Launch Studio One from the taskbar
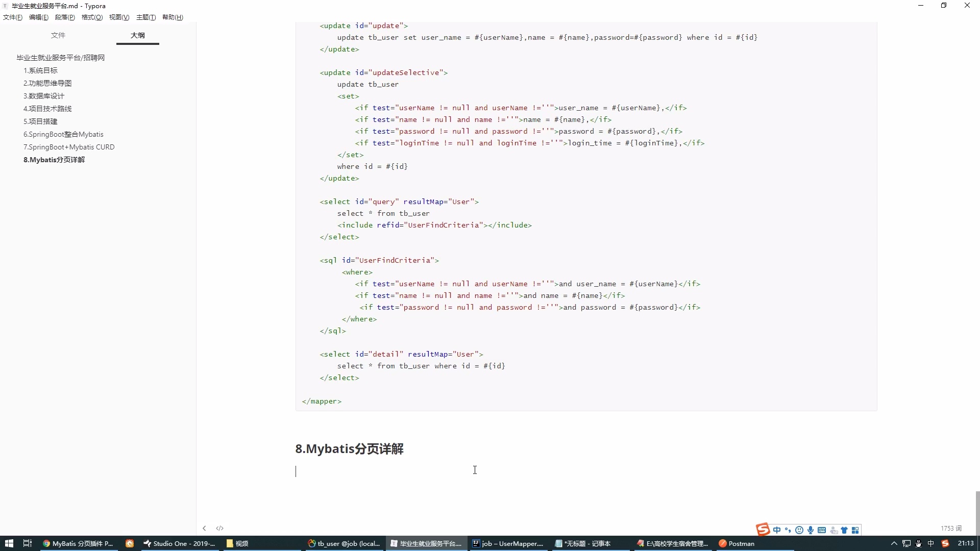This screenshot has height=551, width=980. pyautogui.click(x=179, y=543)
